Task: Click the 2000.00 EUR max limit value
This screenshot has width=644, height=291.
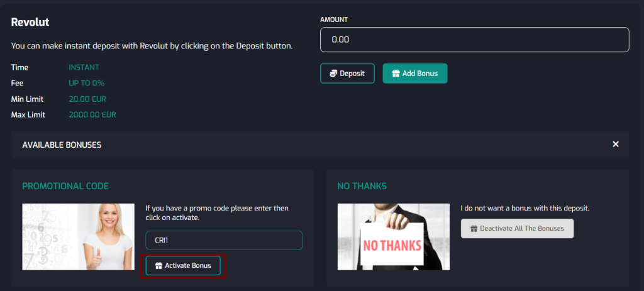Action: 92,114
